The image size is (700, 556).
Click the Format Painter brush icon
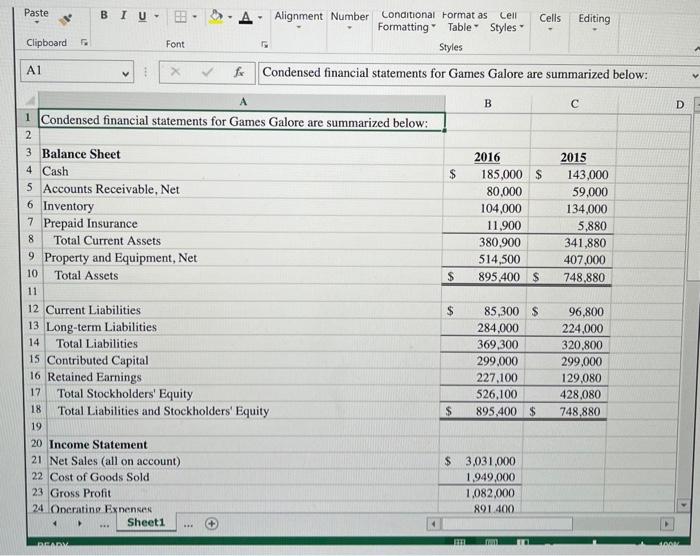point(66,20)
